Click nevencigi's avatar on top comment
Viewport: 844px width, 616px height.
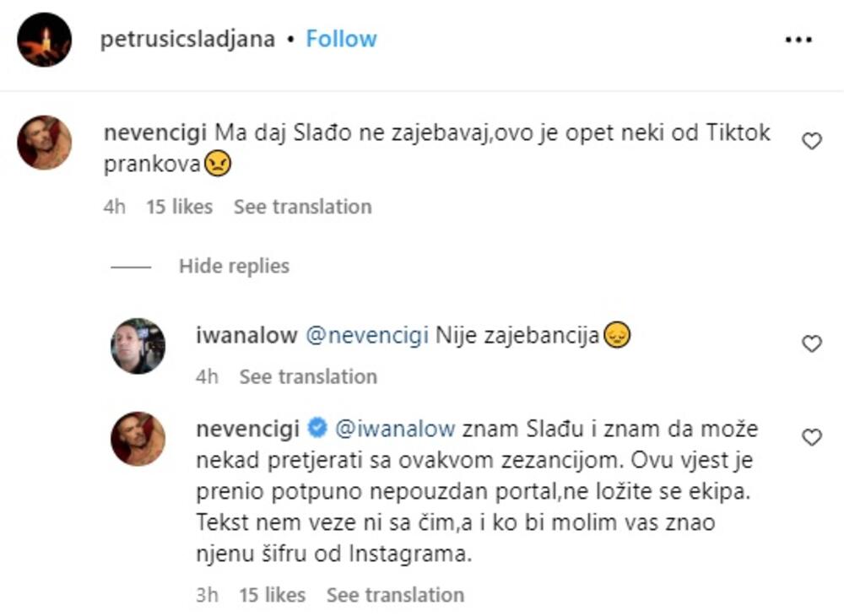[x=44, y=143]
